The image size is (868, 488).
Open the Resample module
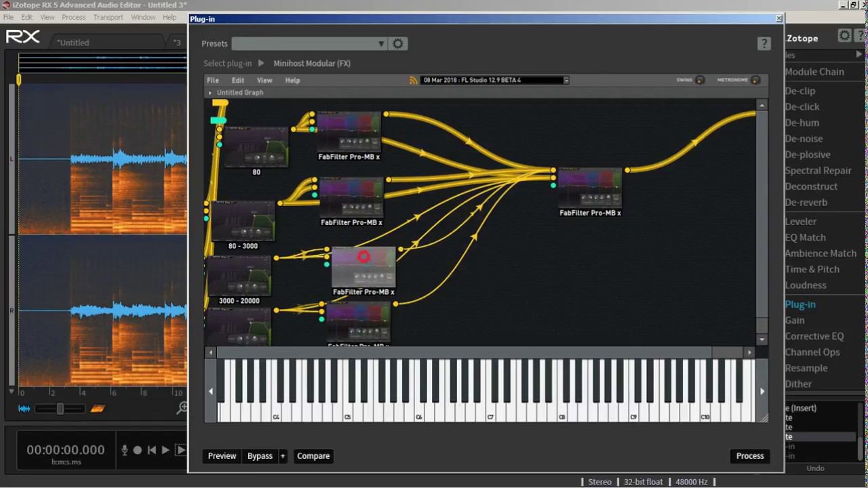[x=806, y=368]
